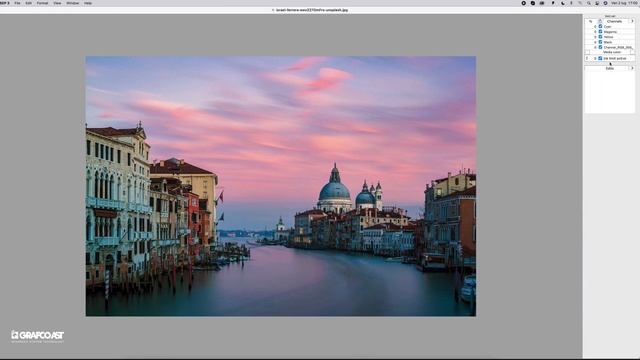This screenshot has width=640, height=360.
Task: Click the date and time in menu bar
Action: coord(624,3)
